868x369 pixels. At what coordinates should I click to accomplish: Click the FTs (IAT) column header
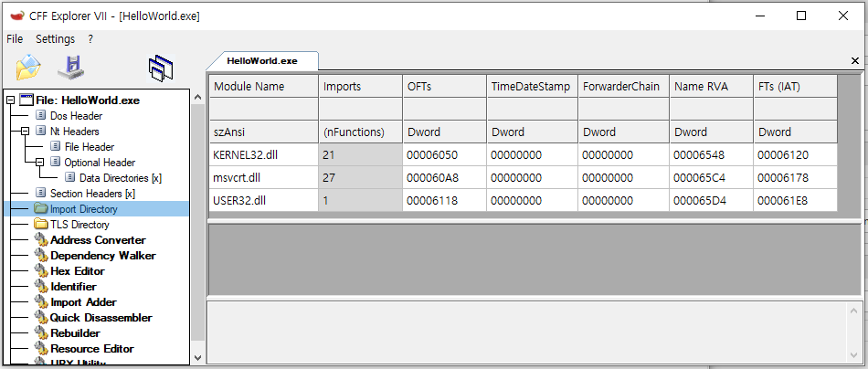click(796, 86)
